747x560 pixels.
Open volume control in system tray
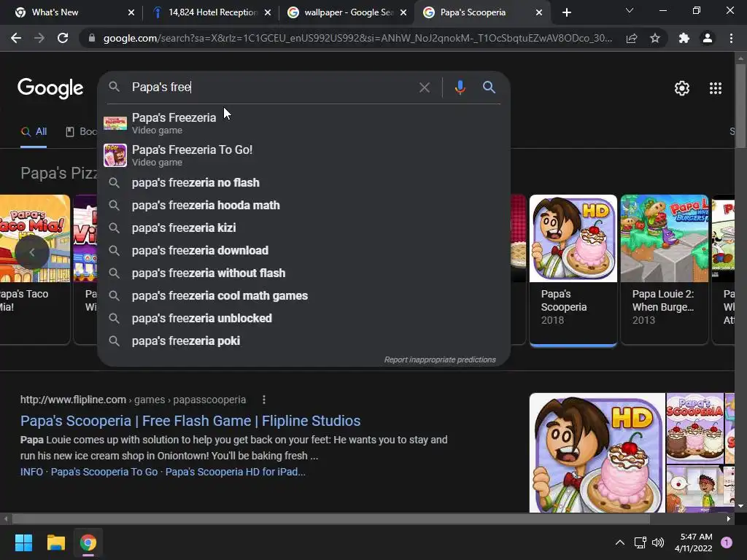point(658,542)
